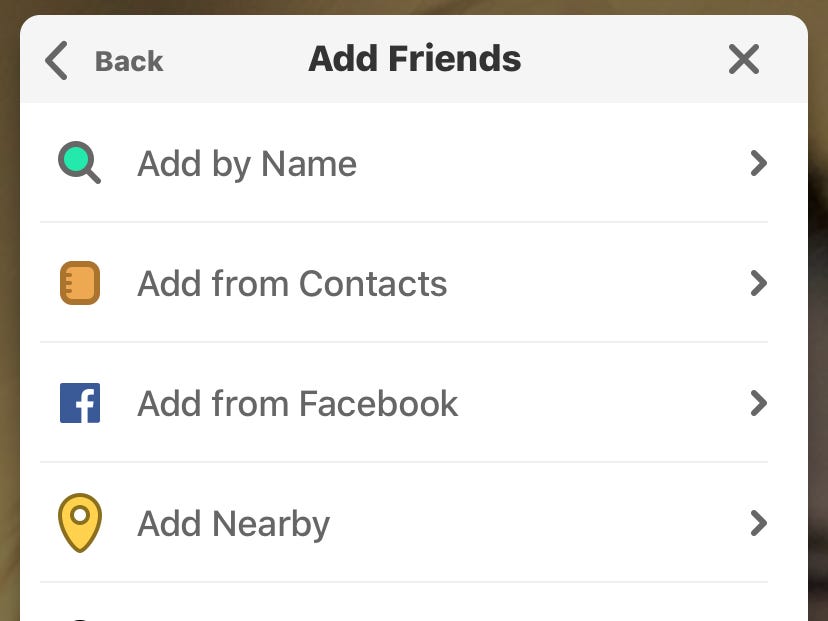Click the Add Friends title heading
Image resolution: width=828 pixels, height=621 pixels.
coord(415,59)
